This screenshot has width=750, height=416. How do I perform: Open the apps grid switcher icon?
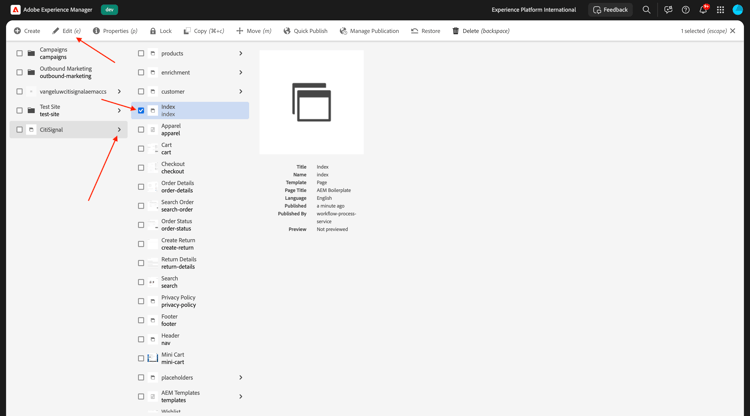click(x=720, y=10)
